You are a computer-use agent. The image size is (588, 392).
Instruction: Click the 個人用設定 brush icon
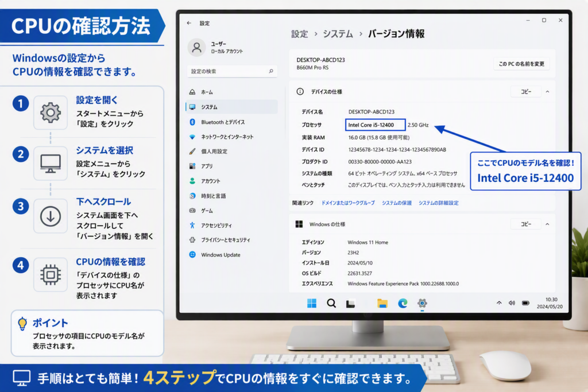point(192,152)
